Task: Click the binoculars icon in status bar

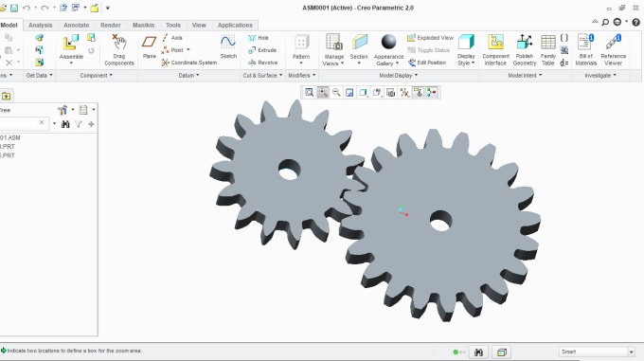Action: (x=478, y=352)
